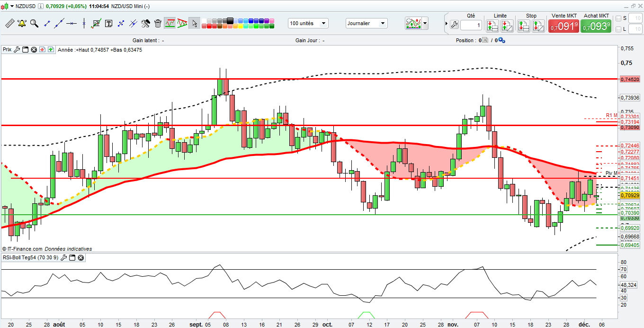Click the add indicators chart icon
Image resolution: width=644 pixels, height=328 pixels.
click(413, 23)
